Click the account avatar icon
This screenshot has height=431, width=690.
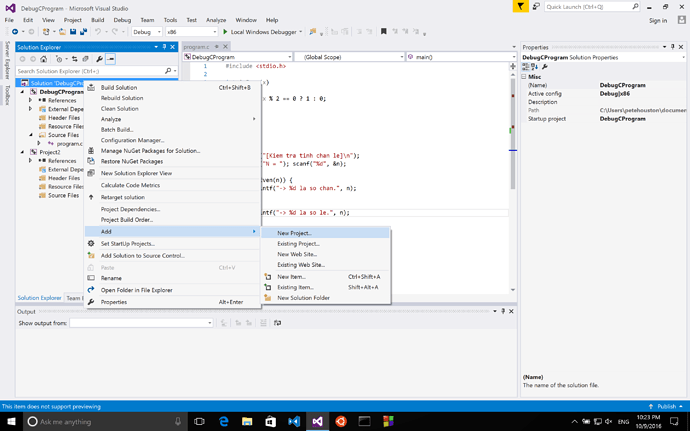click(x=682, y=20)
